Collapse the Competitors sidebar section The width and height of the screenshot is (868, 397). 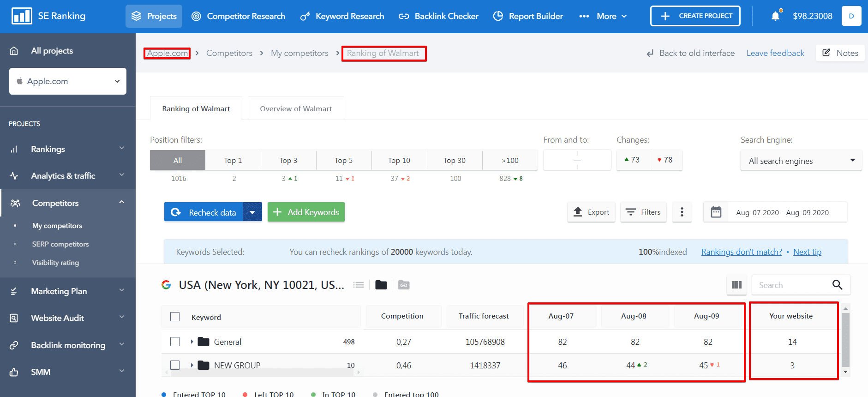point(122,202)
